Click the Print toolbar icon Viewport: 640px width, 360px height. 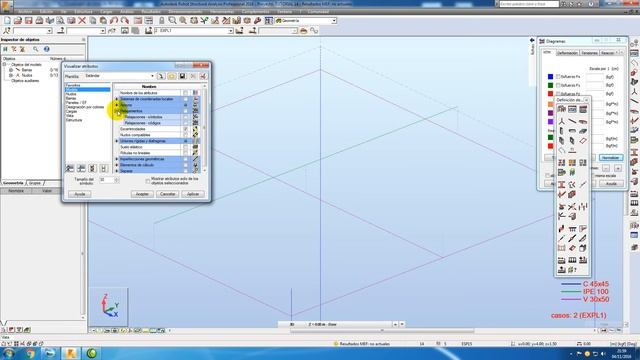[x=39, y=20]
